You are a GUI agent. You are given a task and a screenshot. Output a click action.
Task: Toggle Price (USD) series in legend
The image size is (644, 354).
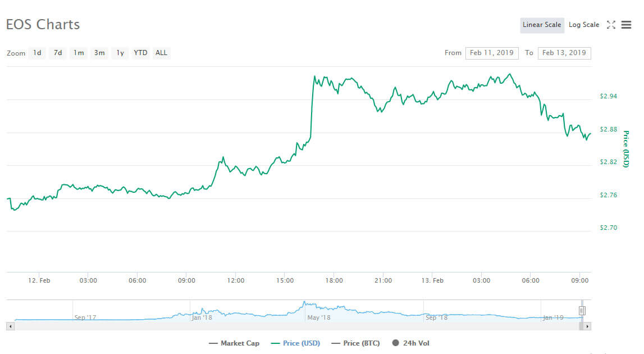pyautogui.click(x=295, y=343)
